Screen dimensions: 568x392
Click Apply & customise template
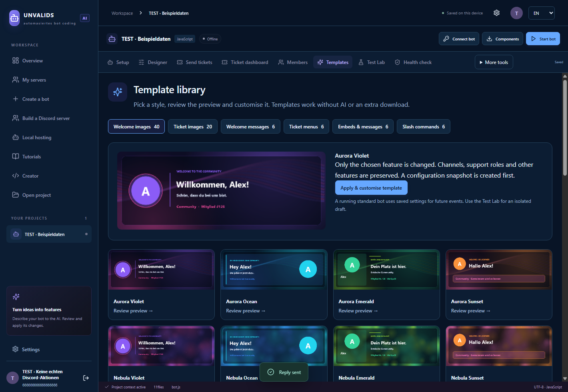(x=371, y=188)
